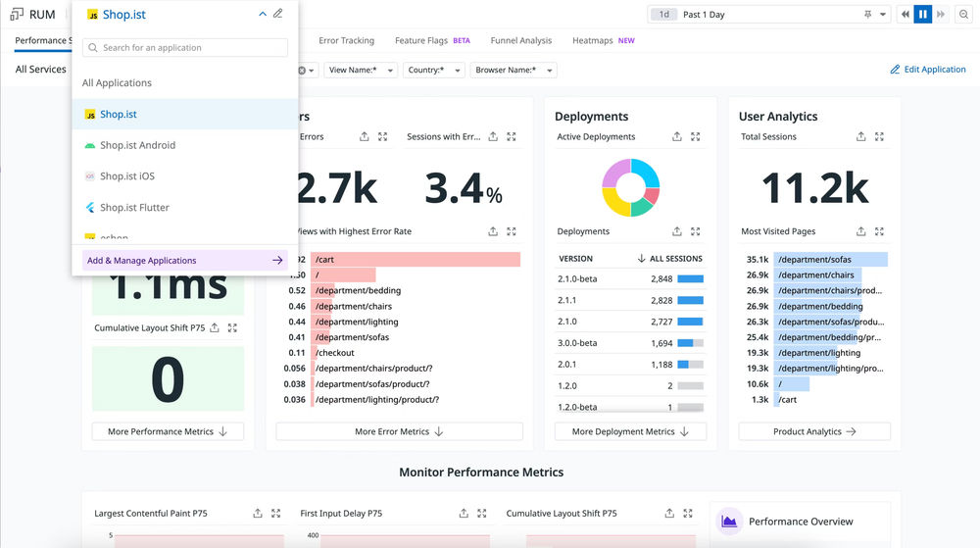Export Largest Contentful Paint P75 graph
980x548 pixels.
coord(258,513)
